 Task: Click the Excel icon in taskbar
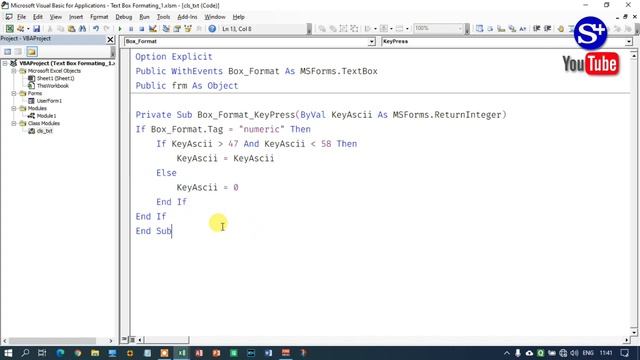(x=182, y=353)
